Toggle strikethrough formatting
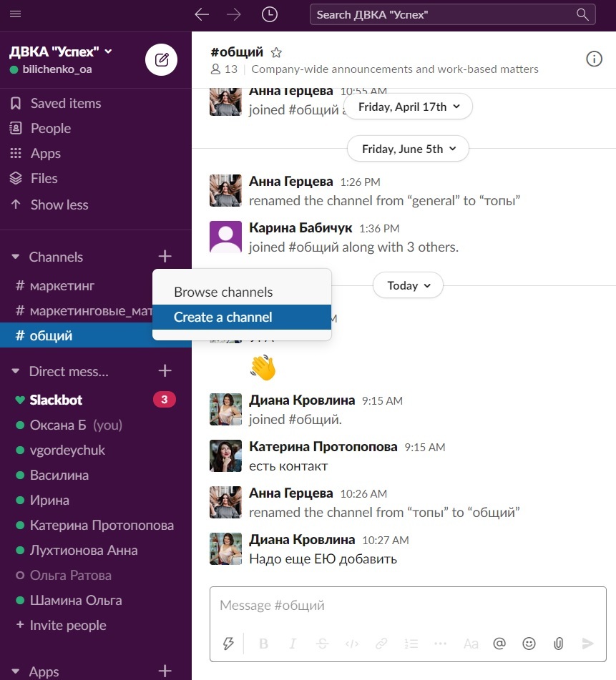This screenshot has width=616, height=680. [x=323, y=644]
